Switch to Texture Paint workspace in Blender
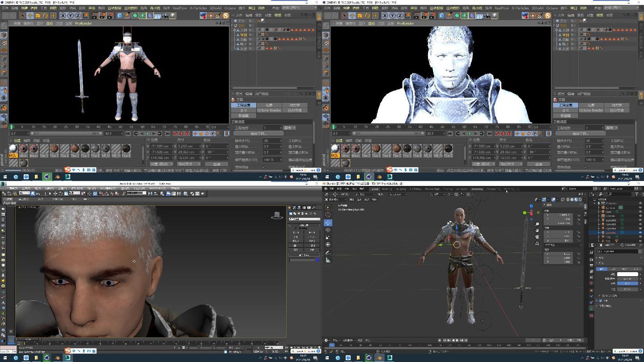The image size is (644, 362). (x=432, y=189)
